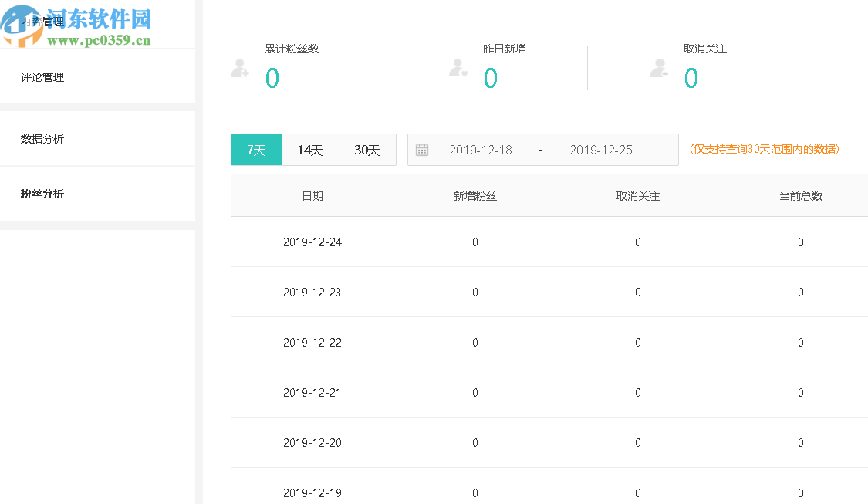Click the 取消关注 column header

(x=637, y=195)
